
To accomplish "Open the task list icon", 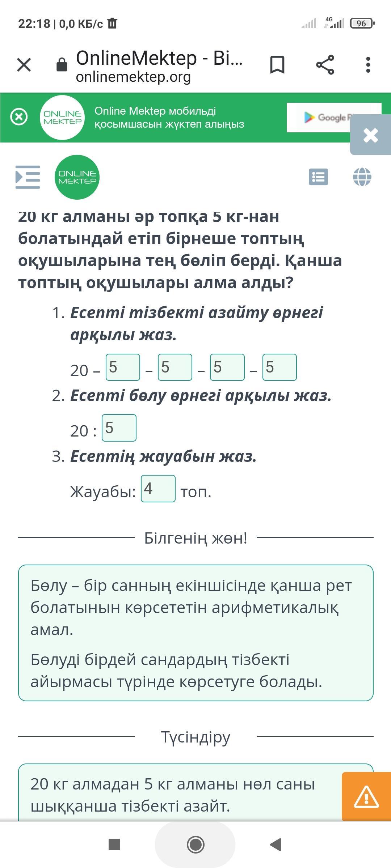I will click(319, 177).
